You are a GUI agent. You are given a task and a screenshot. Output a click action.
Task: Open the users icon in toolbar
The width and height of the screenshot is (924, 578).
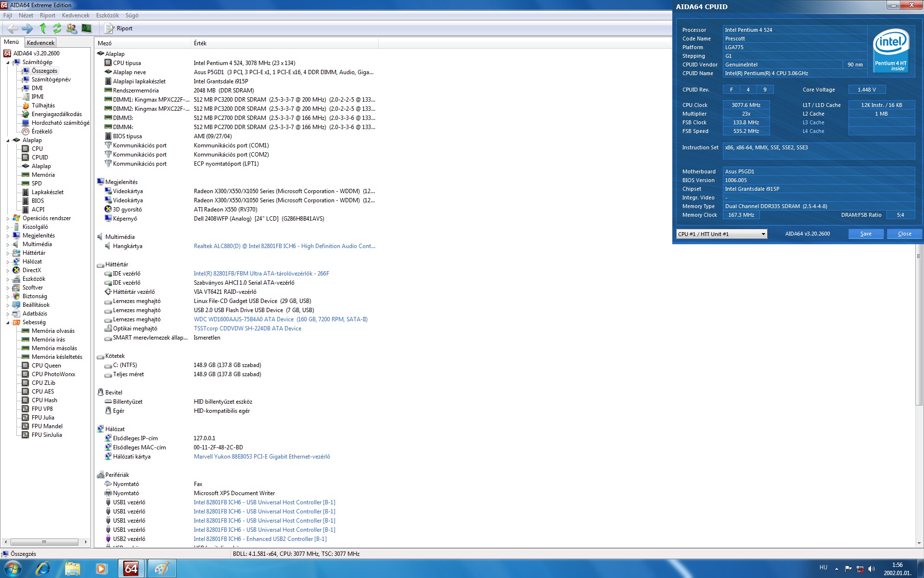click(72, 28)
